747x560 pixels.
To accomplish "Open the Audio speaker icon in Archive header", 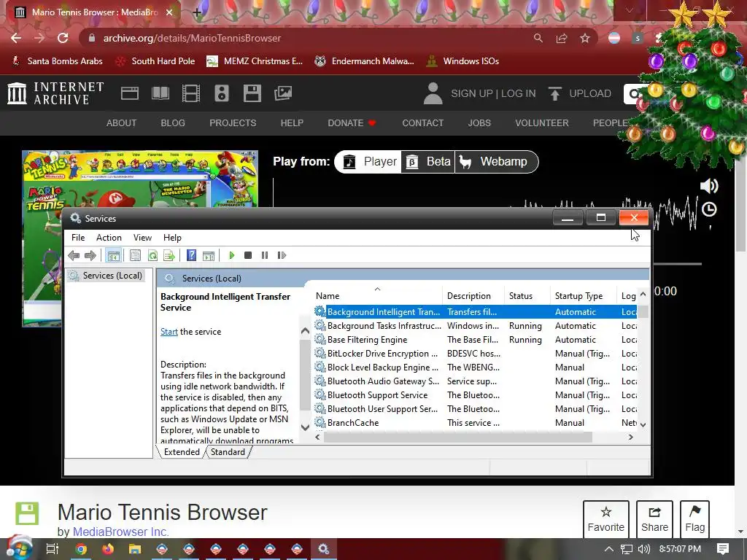I will [x=222, y=93].
